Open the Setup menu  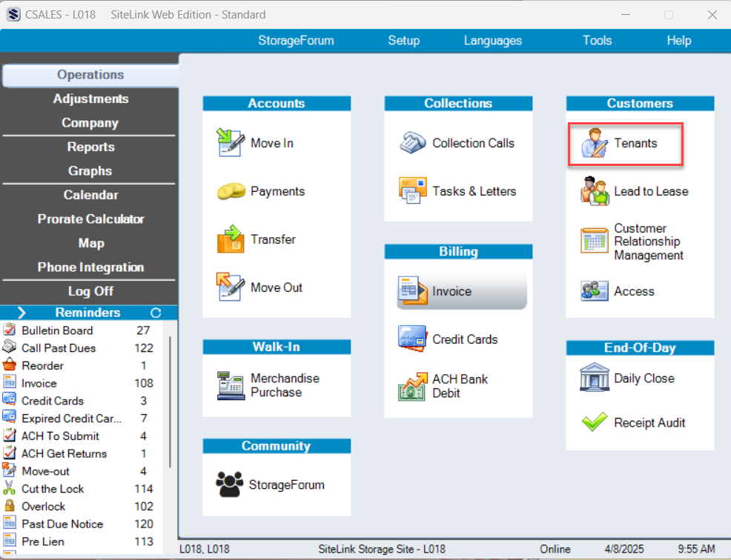tap(404, 41)
